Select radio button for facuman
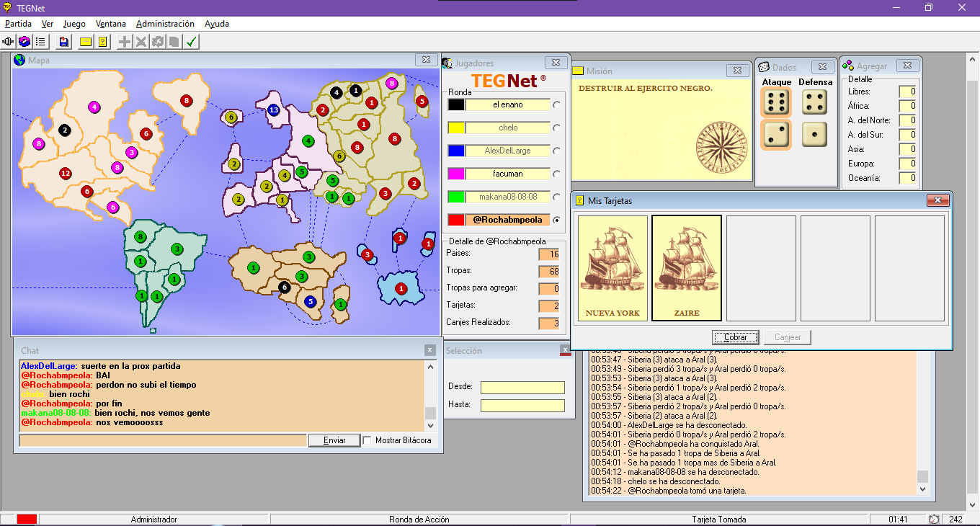The width and height of the screenshot is (980, 526). [557, 174]
